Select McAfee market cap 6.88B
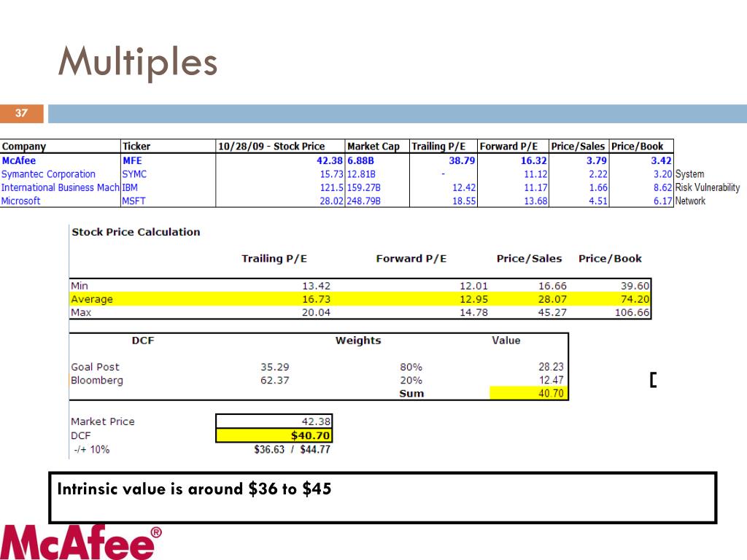Screen dimensions: 747x560 [360, 160]
